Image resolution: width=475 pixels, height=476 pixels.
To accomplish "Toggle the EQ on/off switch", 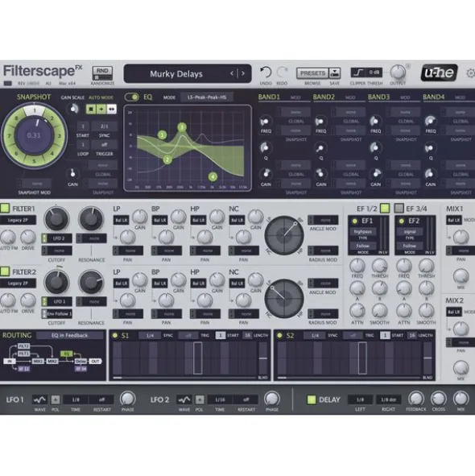I will (132, 97).
